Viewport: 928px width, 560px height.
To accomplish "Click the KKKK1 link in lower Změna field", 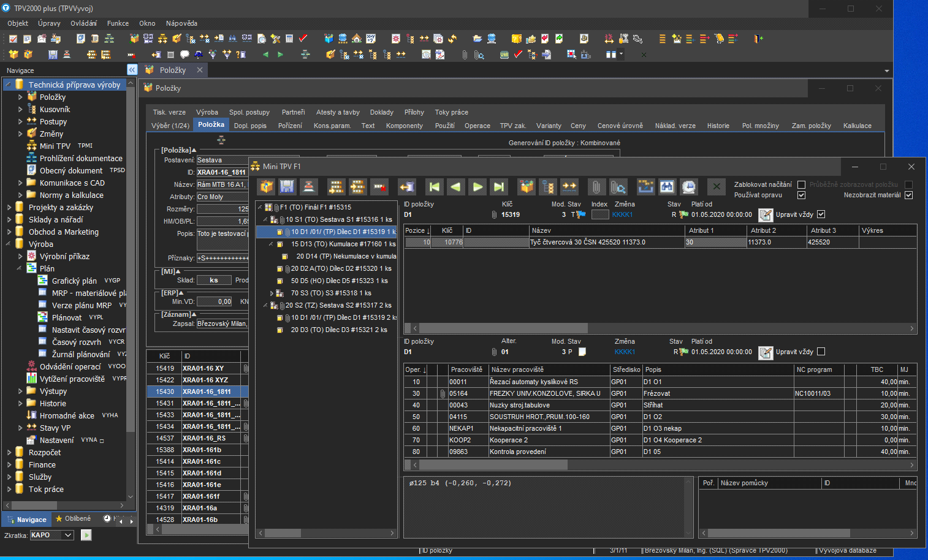I will pos(625,352).
